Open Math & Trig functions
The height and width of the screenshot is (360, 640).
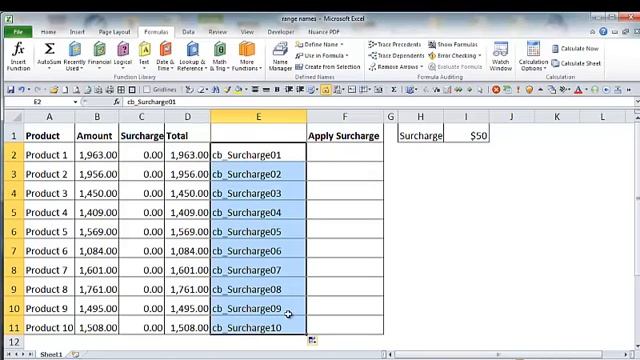[220, 56]
